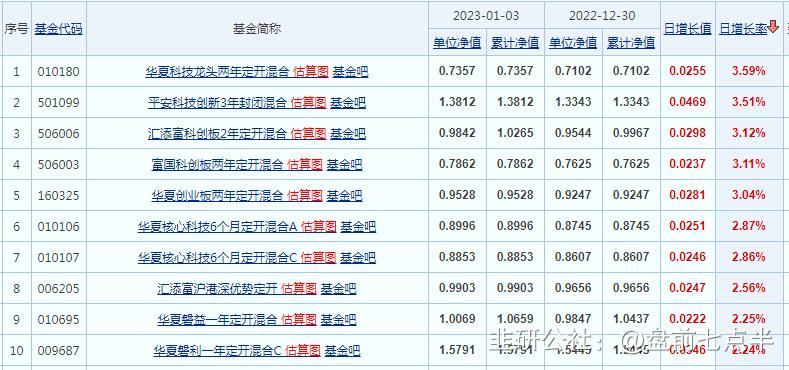789x370 pixels.
Task: Select fund code 010695
Action: [x=58, y=320]
